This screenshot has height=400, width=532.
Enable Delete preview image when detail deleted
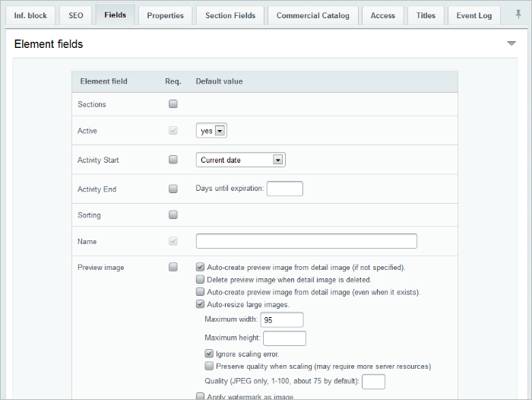coord(200,279)
